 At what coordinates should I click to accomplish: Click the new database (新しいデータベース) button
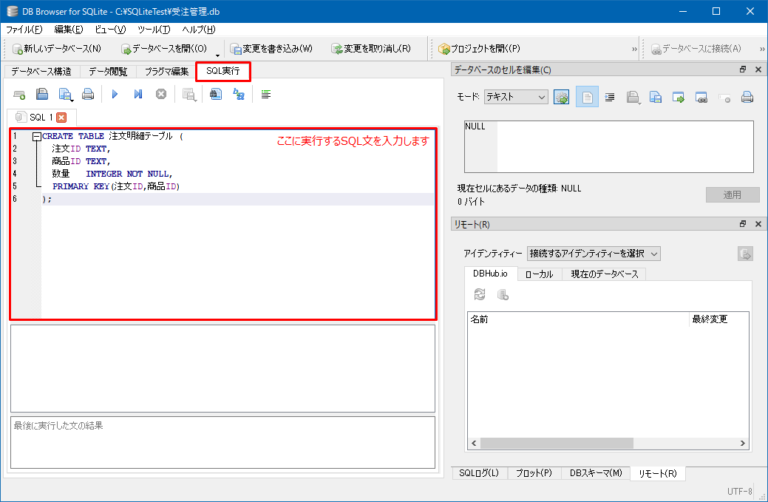point(57,49)
